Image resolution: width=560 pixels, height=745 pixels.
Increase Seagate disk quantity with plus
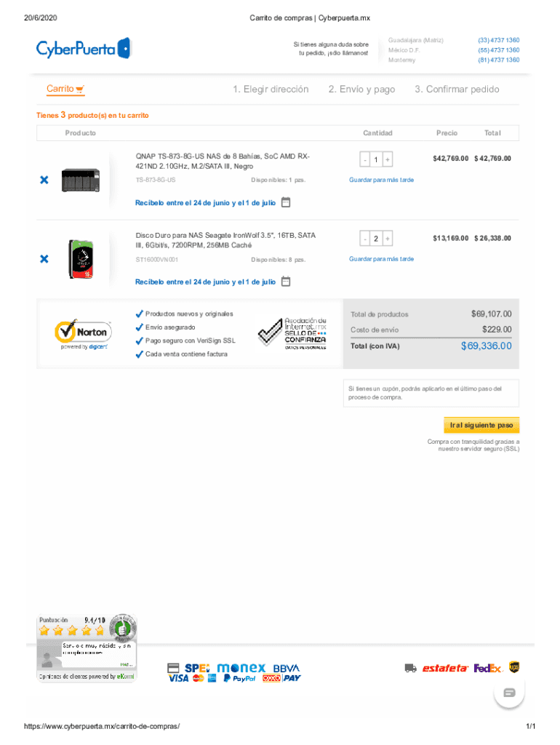coord(388,239)
